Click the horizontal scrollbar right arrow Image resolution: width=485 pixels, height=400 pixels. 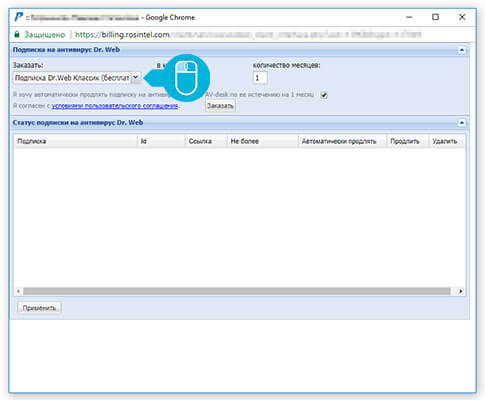(x=460, y=291)
